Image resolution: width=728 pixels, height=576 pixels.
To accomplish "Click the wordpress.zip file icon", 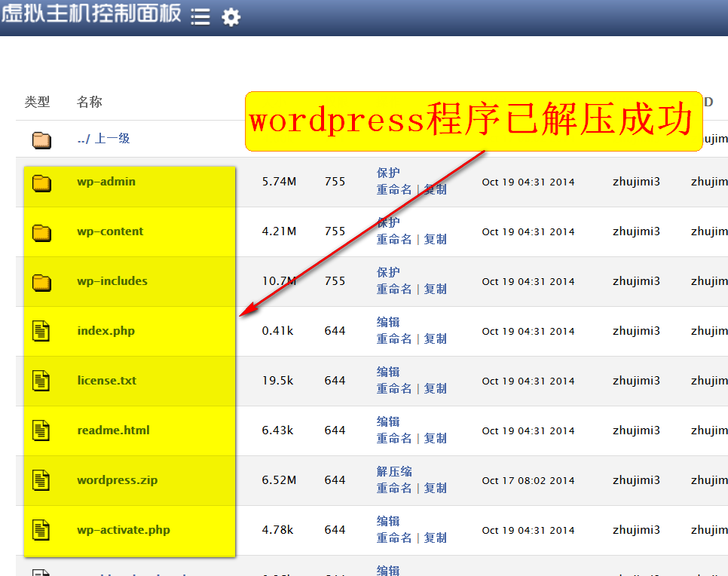I will point(41,480).
